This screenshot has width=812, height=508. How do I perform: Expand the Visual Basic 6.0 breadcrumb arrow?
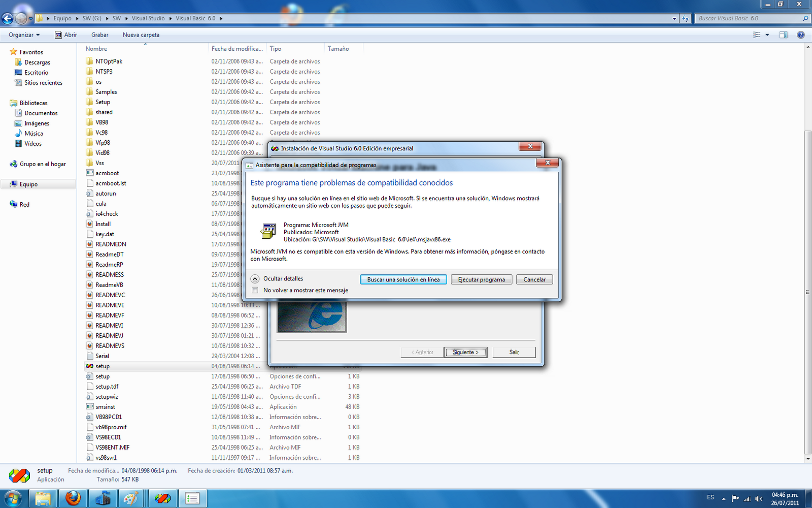(221, 18)
